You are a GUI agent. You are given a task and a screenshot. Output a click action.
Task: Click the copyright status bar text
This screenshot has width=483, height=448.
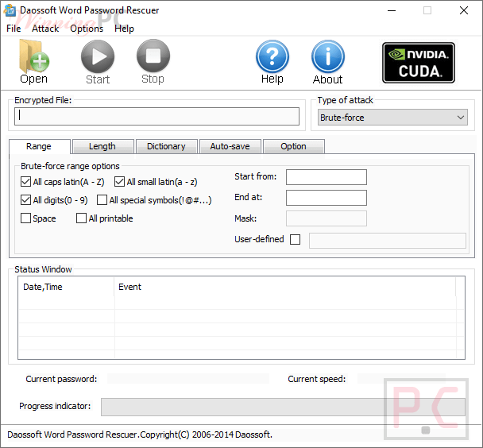[x=140, y=434]
